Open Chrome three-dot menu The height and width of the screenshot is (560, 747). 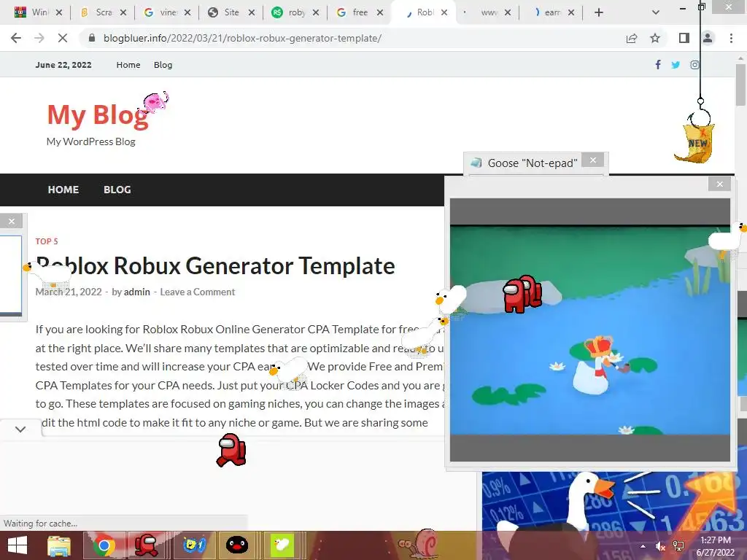pyautogui.click(x=731, y=38)
